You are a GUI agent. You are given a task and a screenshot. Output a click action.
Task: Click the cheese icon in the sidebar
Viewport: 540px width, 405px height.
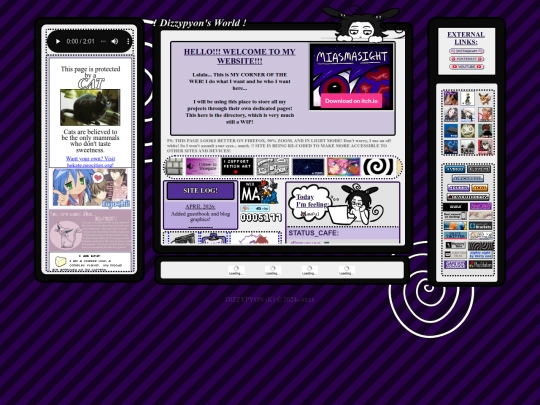(61, 262)
